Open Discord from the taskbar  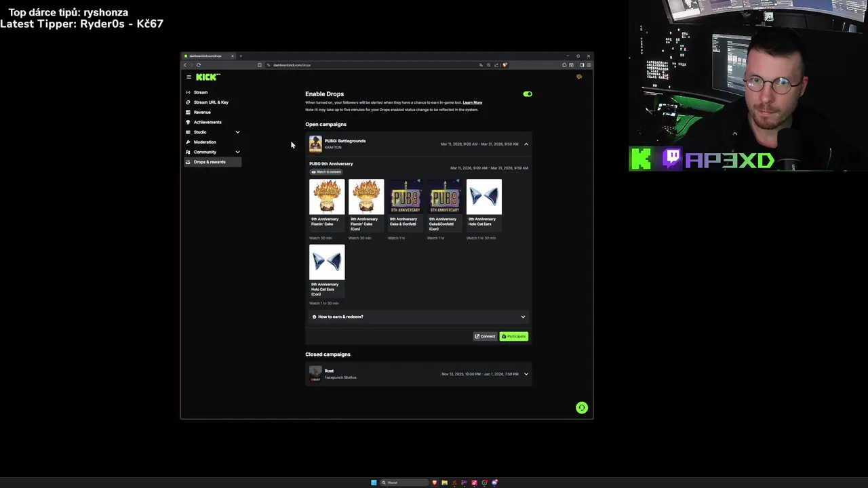(494, 483)
